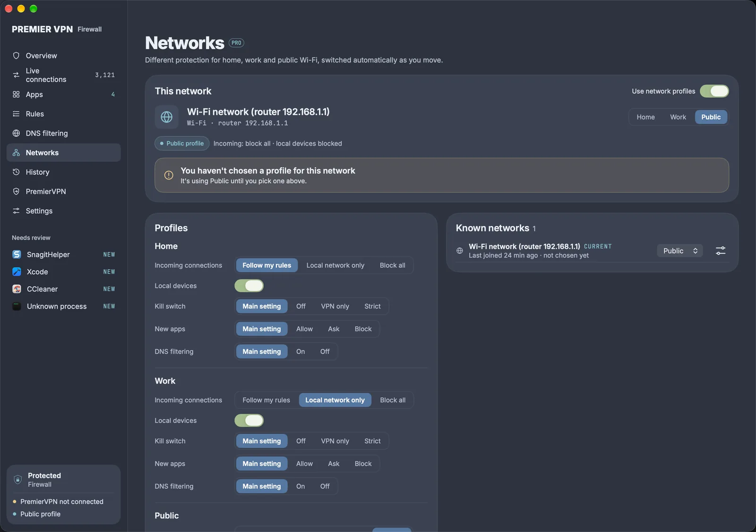Viewport: 756px width, 532px height.
Task: Click the History clock icon
Action: [x=16, y=172]
